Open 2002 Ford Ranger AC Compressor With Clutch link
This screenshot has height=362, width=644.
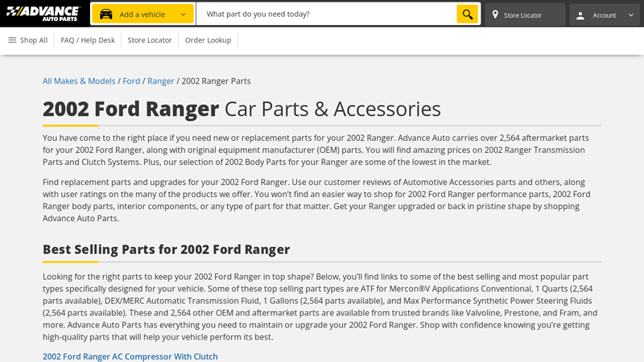[x=130, y=356]
